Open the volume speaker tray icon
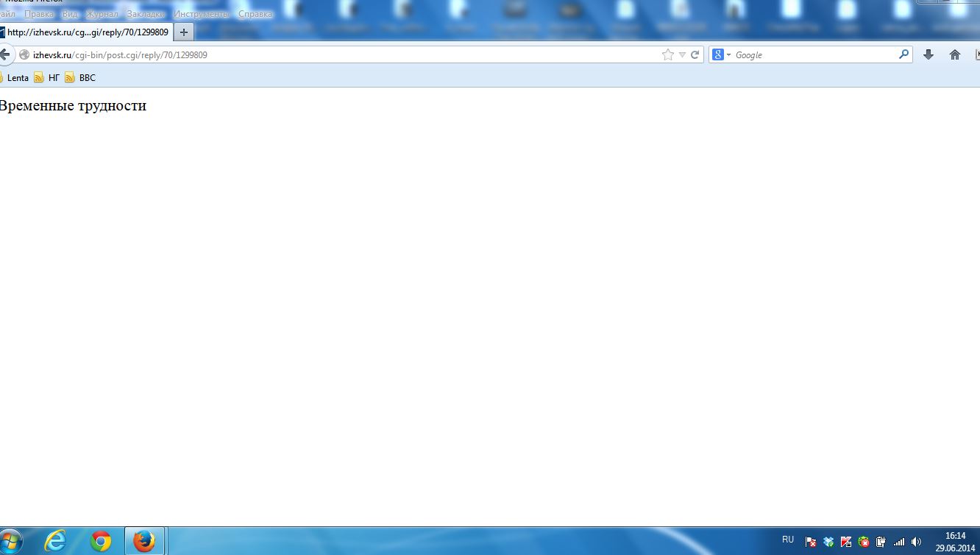Image resolution: width=980 pixels, height=555 pixels. coord(916,542)
